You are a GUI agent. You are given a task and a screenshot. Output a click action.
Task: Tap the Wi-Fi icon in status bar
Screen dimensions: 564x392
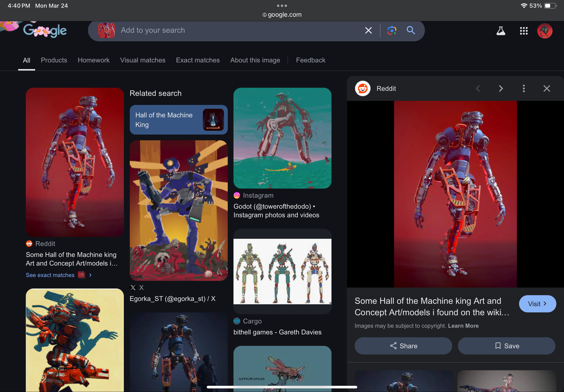pyautogui.click(x=524, y=6)
